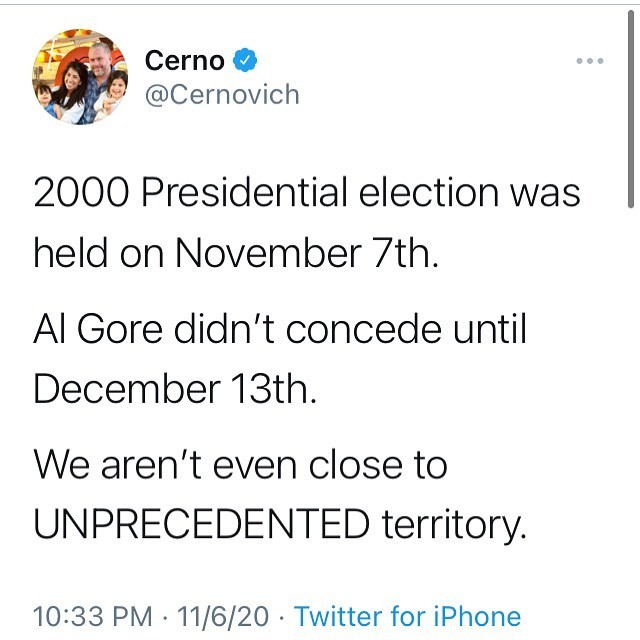Click the year 2000 in the tweet
The image size is (640, 640).
(x=81, y=192)
